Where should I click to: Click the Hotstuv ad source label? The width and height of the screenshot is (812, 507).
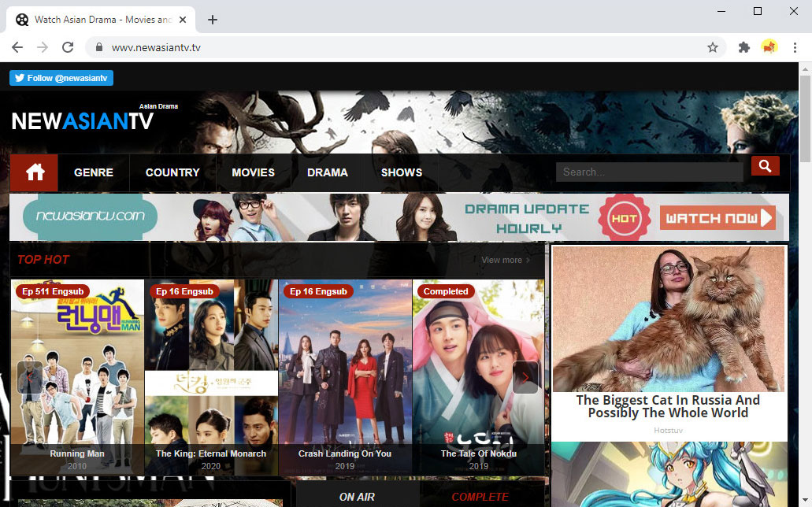[668, 431]
